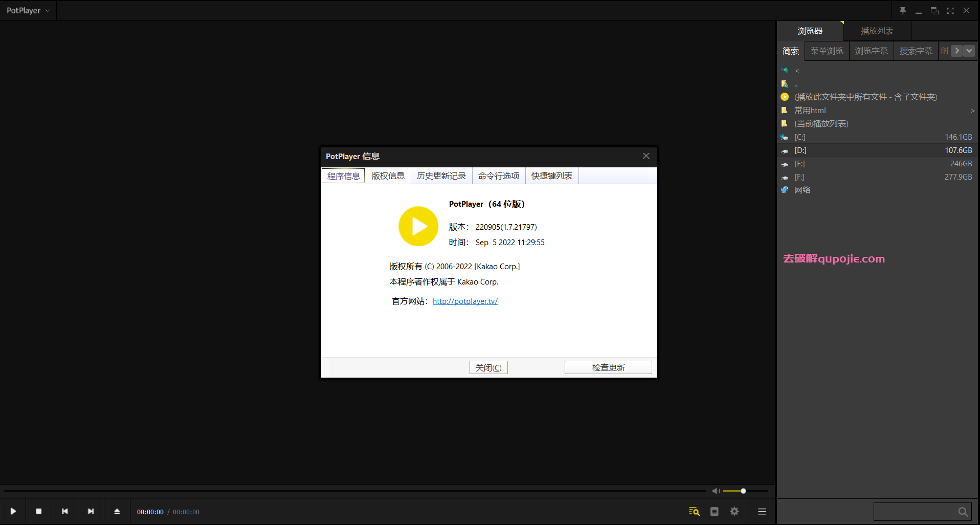Screen dimensions: 980x525
Task: Toggle the playlist sidebar hamburger icon
Action: coord(762,511)
